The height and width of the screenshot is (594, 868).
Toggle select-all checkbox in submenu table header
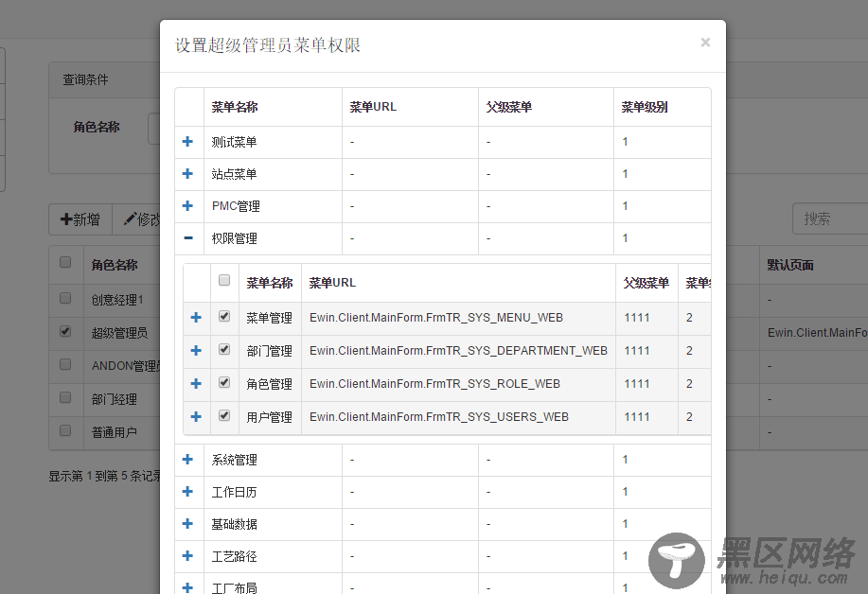[224, 280]
